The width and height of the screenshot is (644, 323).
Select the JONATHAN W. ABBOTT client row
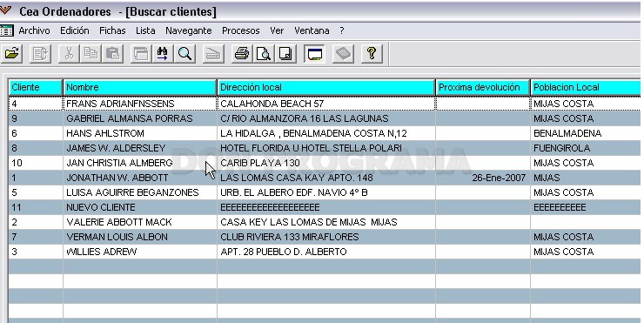325,178
